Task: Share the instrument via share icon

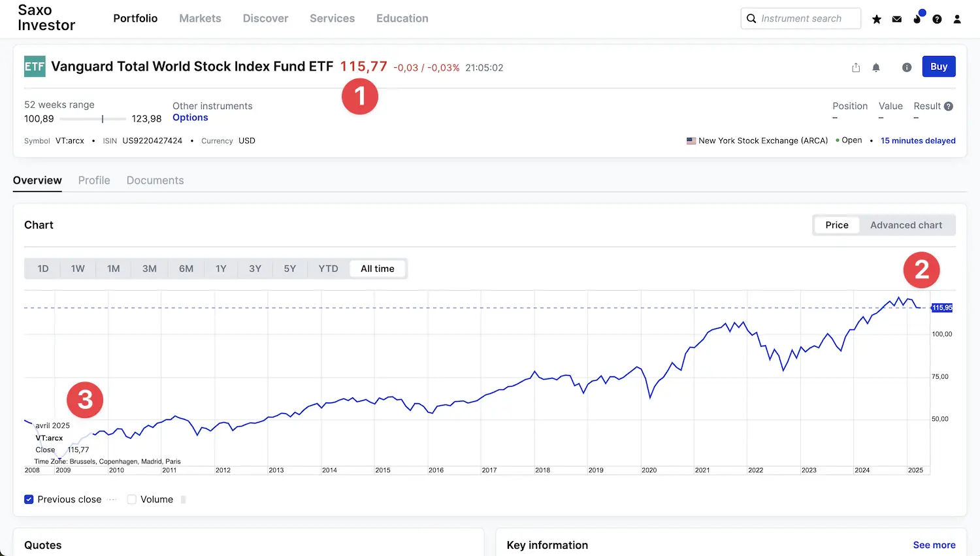Action: (x=856, y=67)
